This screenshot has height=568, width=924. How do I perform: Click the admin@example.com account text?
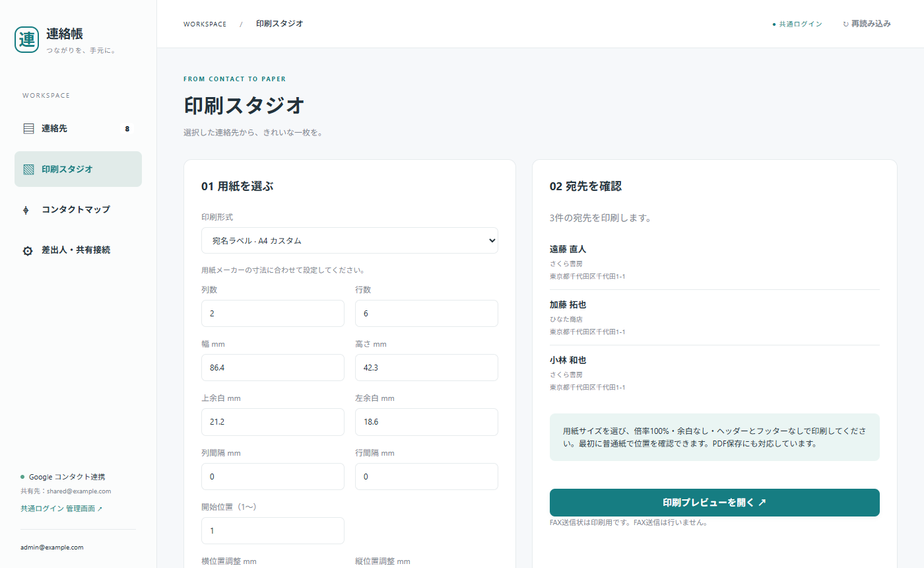tap(52, 547)
